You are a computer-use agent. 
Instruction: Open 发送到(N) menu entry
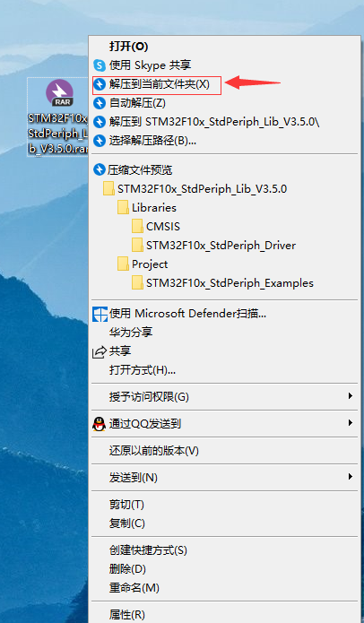point(134,478)
